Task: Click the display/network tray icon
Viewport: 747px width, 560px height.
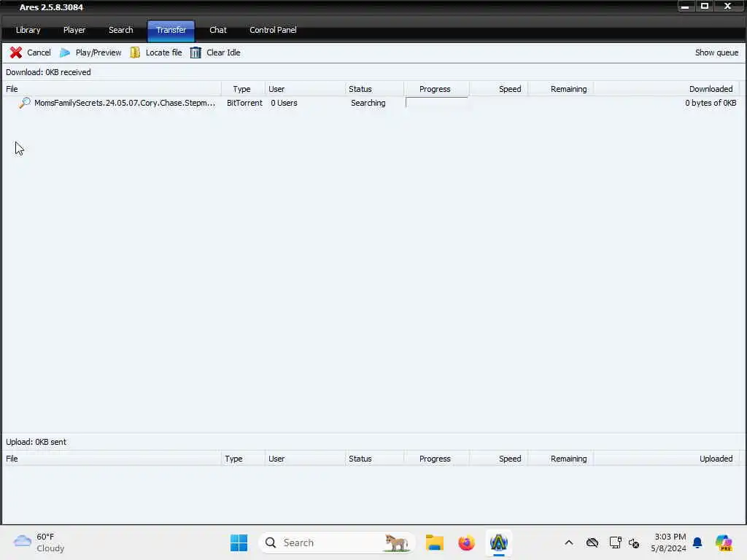Action: click(615, 542)
